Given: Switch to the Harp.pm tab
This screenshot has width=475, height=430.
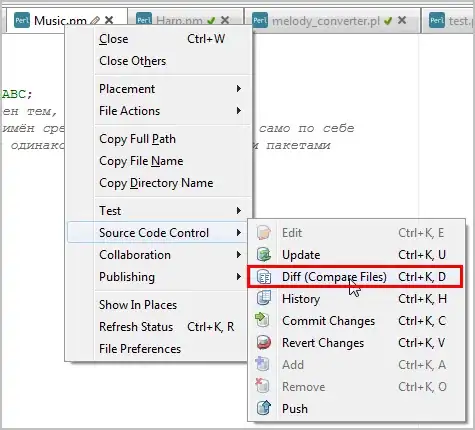Looking at the screenshot, I should pos(179,21).
